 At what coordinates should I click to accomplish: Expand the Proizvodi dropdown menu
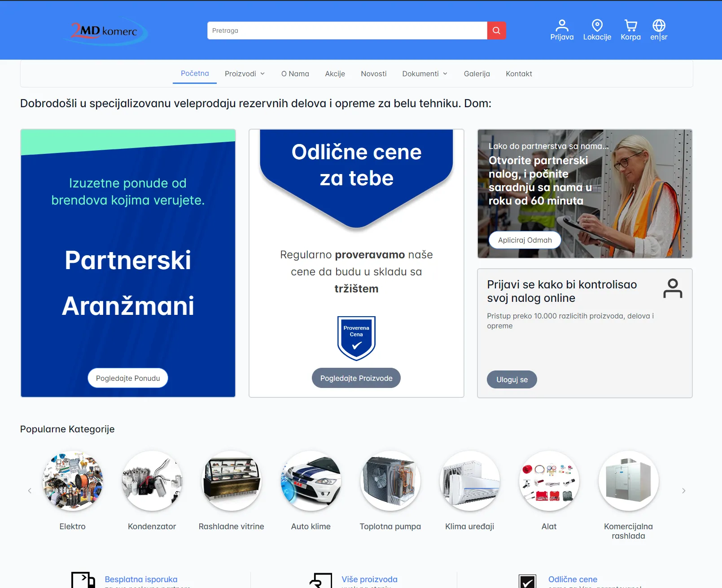pyautogui.click(x=245, y=74)
